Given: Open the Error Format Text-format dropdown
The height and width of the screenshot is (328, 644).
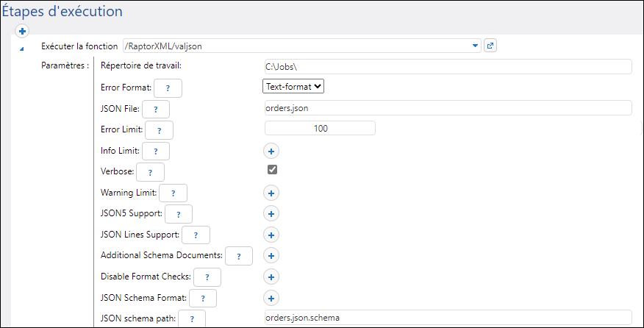Looking at the screenshot, I should point(293,86).
